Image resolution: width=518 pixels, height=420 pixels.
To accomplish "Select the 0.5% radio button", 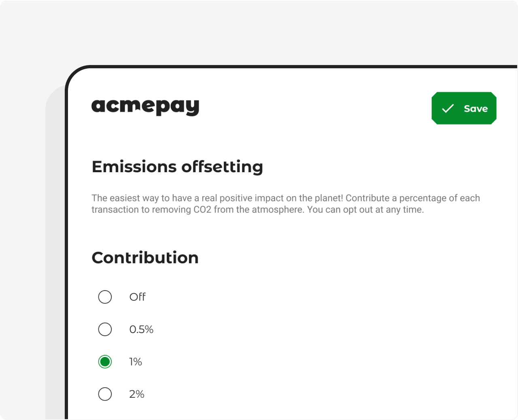I will pos(105,329).
